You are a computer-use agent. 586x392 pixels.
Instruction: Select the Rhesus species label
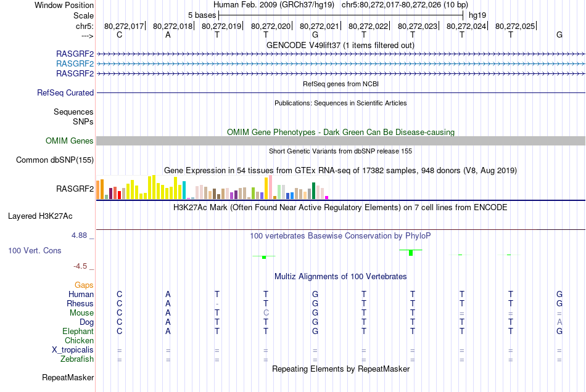point(80,303)
